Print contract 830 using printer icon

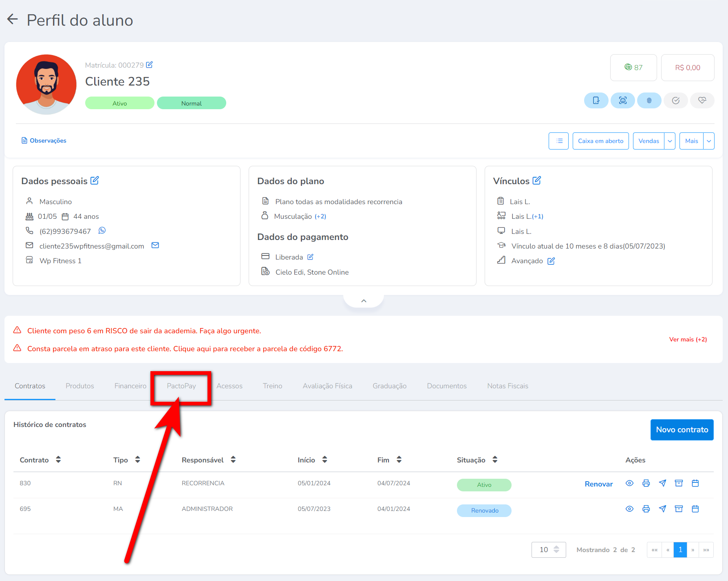click(x=646, y=483)
